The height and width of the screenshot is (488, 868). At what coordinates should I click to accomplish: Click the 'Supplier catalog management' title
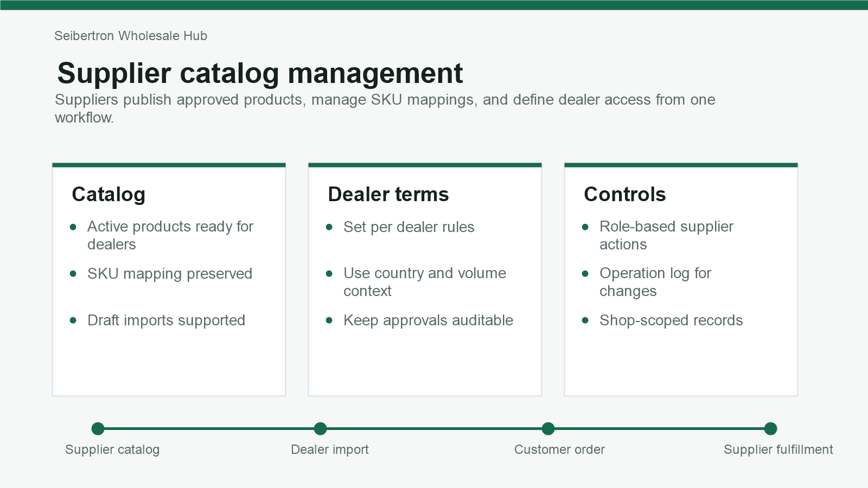(x=260, y=73)
